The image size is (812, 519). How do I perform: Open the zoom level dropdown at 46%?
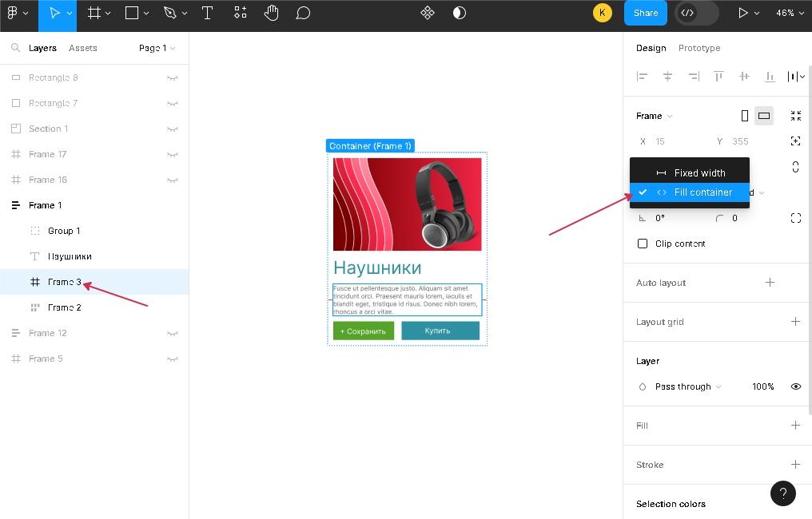pos(790,13)
